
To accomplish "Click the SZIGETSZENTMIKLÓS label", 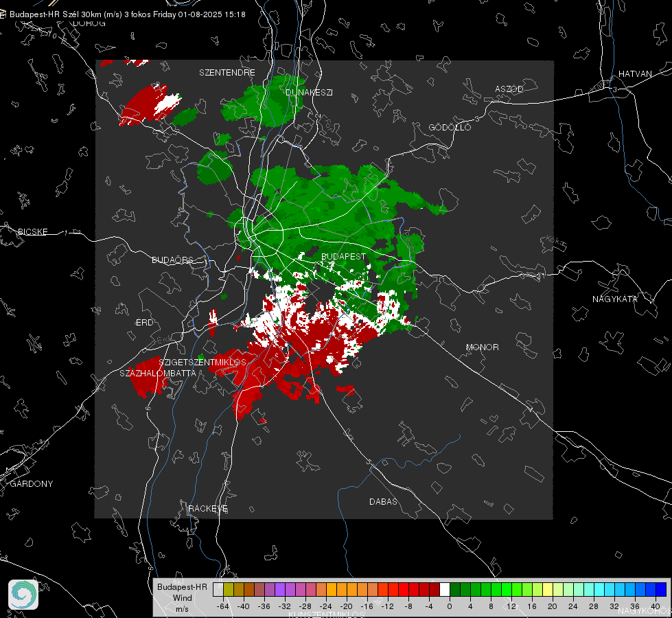I will (202, 362).
